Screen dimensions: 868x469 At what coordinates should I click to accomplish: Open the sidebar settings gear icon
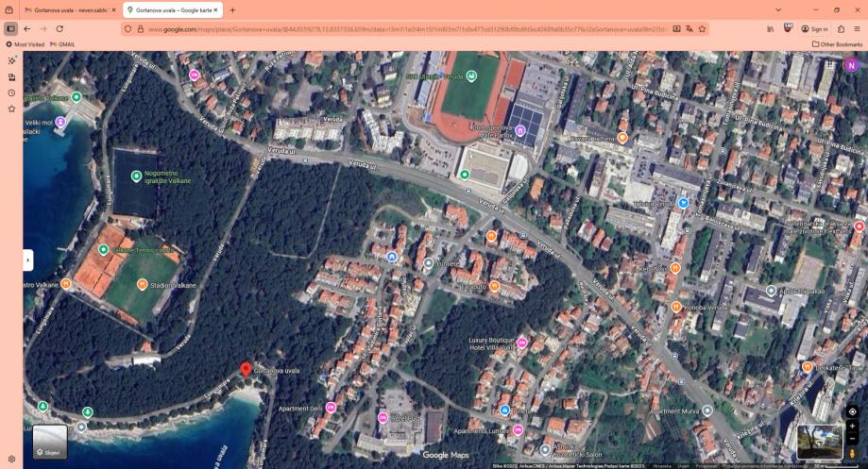click(11, 459)
